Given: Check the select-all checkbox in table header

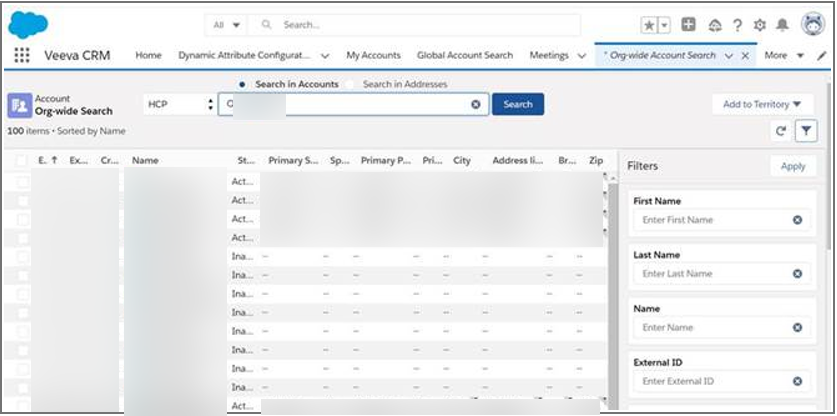Looking at the screenshot, I should tap(22, 161).
